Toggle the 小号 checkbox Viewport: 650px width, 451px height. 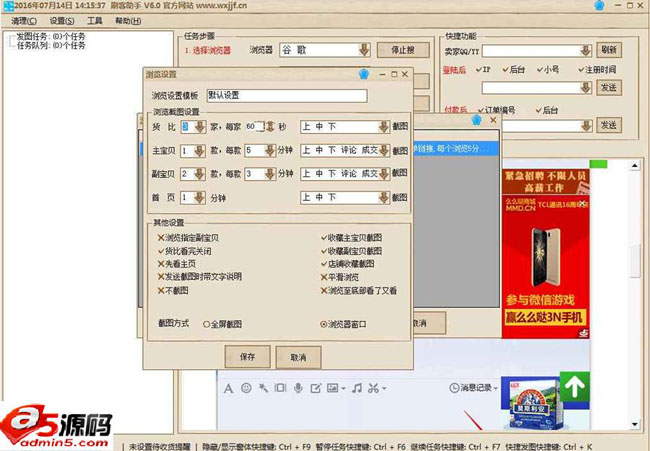click(548, 70)
